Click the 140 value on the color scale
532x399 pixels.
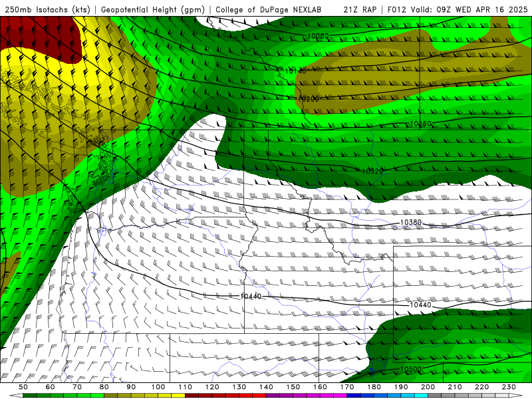click(267, 387)
